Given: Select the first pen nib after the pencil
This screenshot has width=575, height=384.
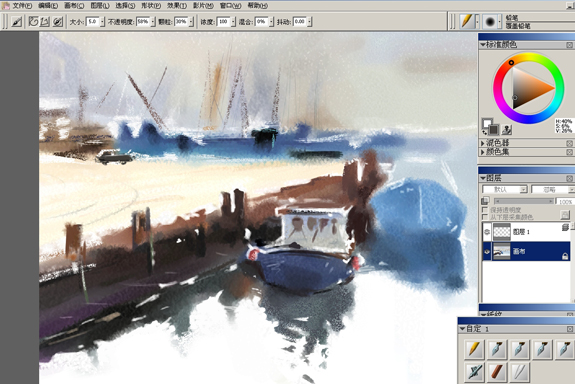Looking at the screenshot, I should [x=497, y=349].
